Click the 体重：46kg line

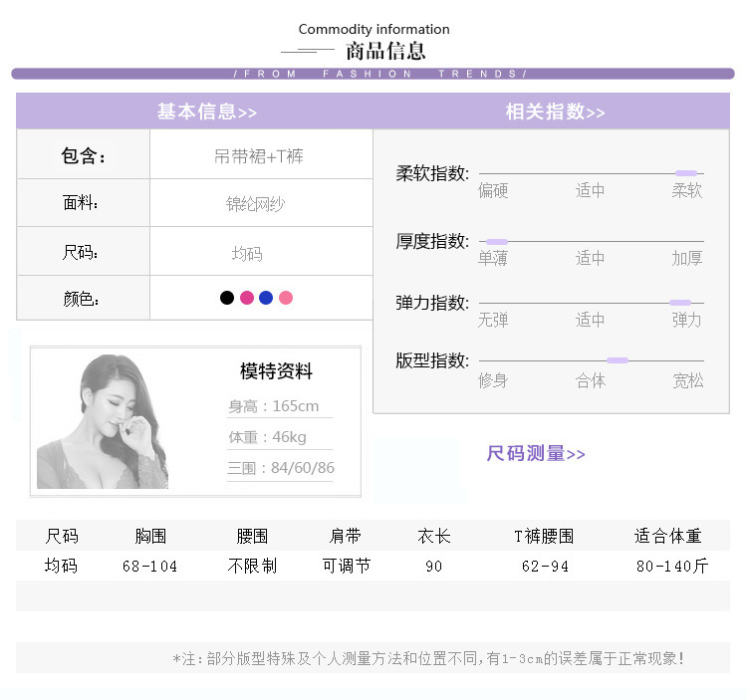[x=267, y=437]
